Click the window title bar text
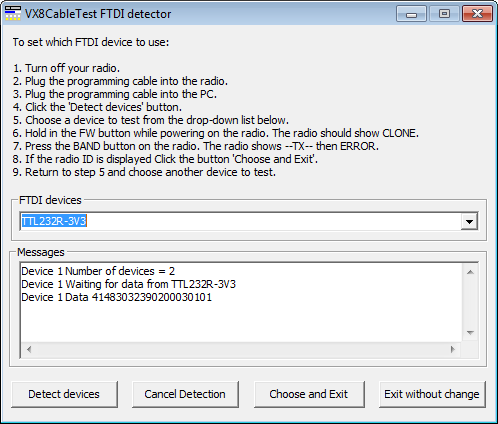The width and height of the screenshot is (498, 424). pyautogui.click(x=98, y=14)
